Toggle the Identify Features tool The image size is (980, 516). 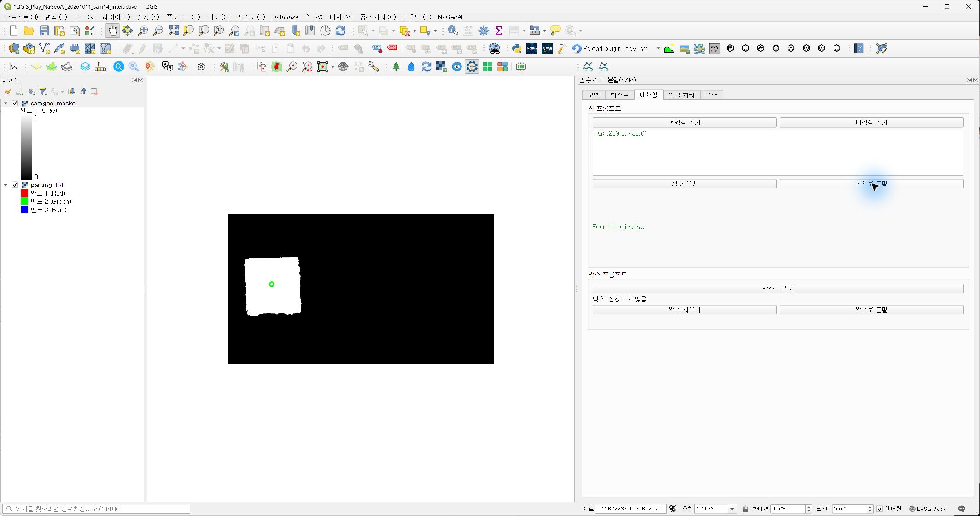coord(453,31)
